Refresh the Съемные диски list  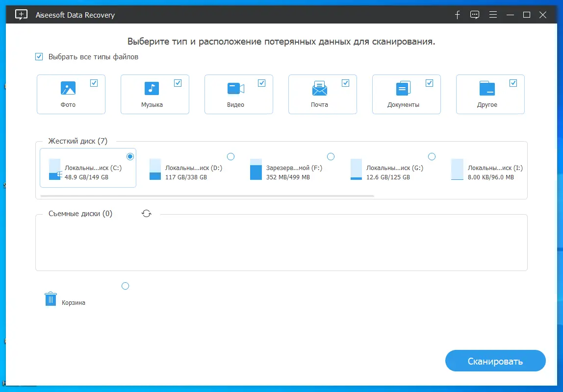[146, 213]
